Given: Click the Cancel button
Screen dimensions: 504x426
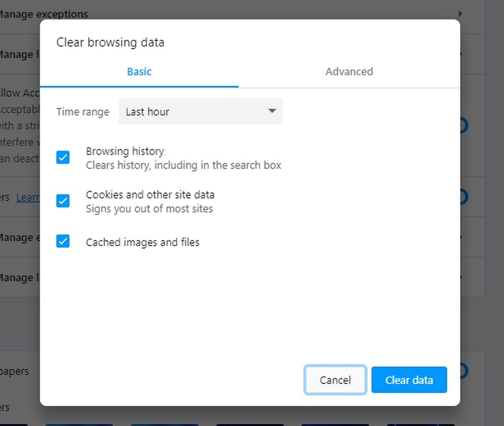Looking at the screenshot, I should tap(335, 380).
